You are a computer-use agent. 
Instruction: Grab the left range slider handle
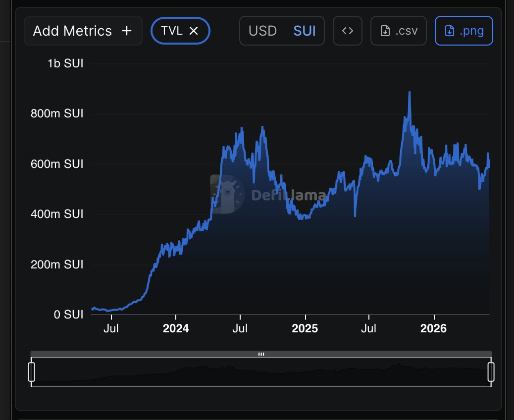pos(32,372)
